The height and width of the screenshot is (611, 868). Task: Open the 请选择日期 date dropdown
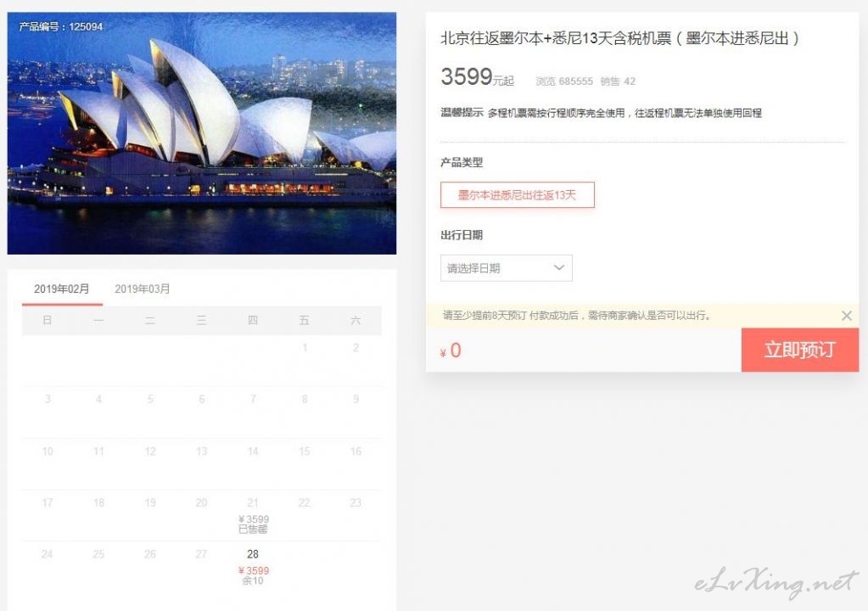(506, 268)
